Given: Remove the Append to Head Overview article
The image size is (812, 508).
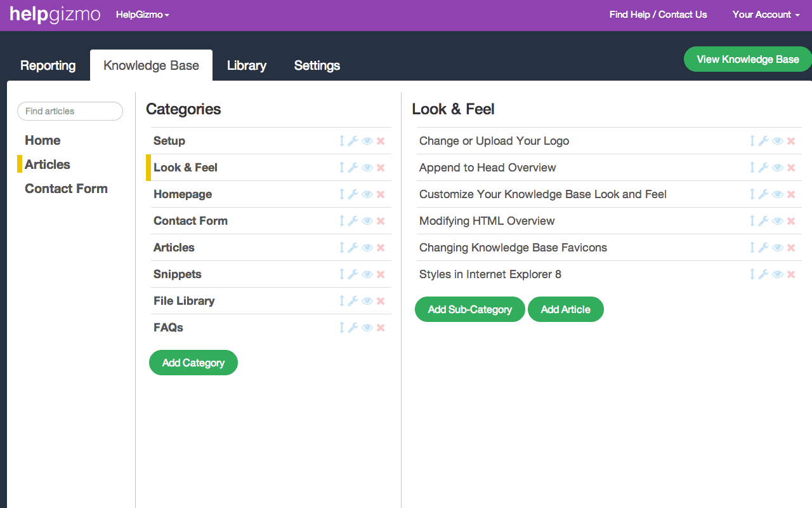Looking at the screenshot, I should [791, 168].
